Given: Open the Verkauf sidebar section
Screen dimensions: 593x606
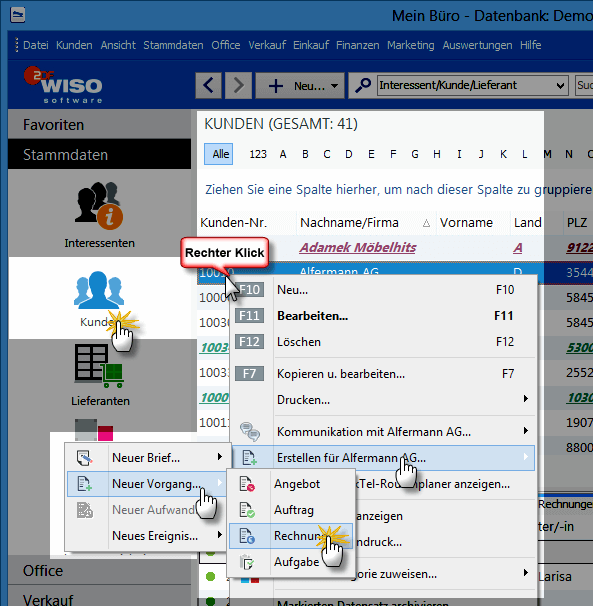Looking at the screenshot, I should click(99, 597).
